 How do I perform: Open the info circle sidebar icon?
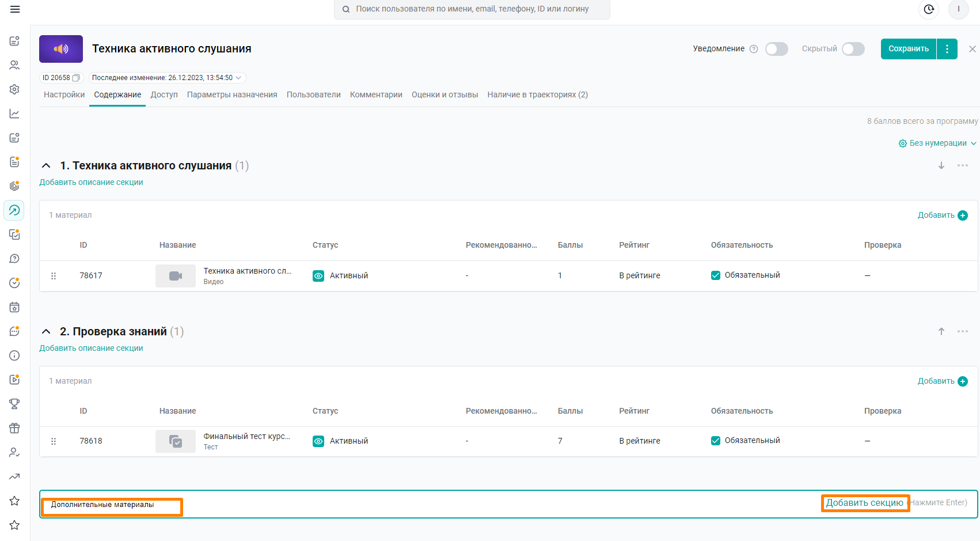[14, 355]
